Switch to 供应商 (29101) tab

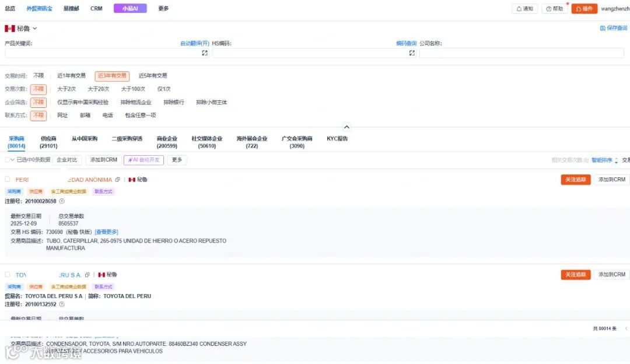pyautogui.click(x=48, y=142)
